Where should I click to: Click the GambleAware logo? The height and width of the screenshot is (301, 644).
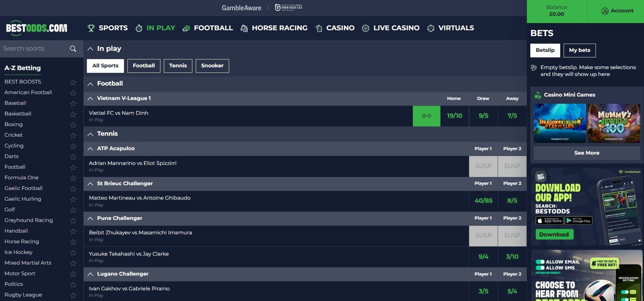(x=241, y=8)
